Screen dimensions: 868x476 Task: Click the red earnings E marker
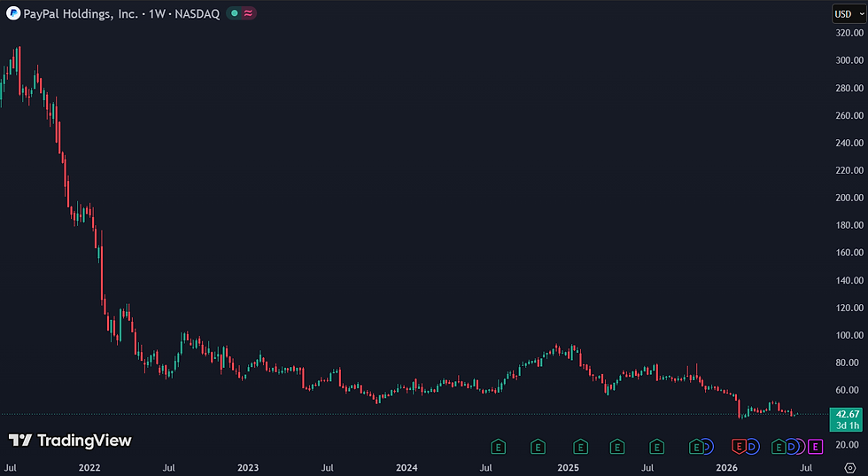(x=739, y=446)
